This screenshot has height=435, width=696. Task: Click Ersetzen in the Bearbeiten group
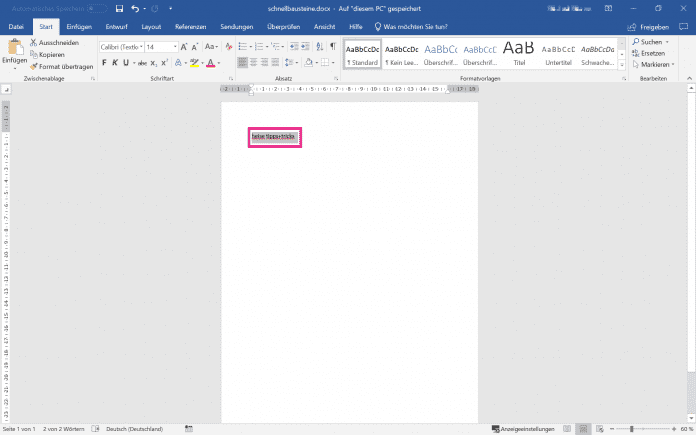coord(652,53)
